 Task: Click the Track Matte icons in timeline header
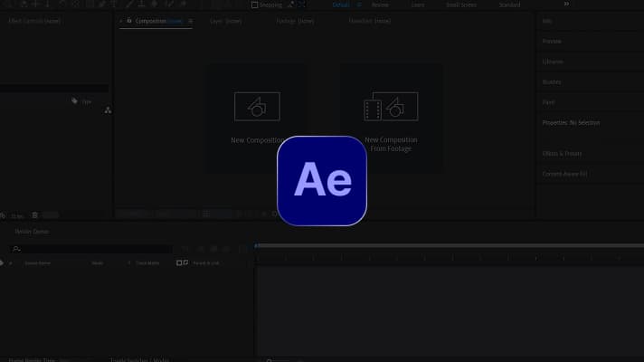182,262
